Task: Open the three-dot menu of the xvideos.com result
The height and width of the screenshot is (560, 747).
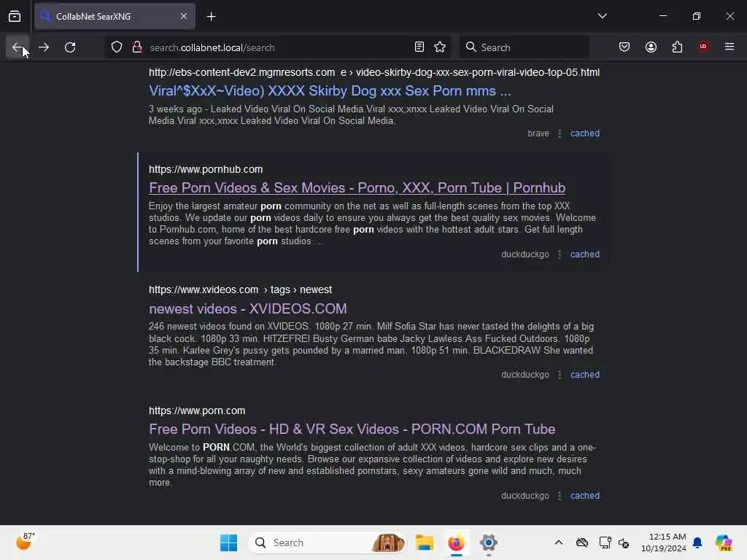Action: (560, 375)
